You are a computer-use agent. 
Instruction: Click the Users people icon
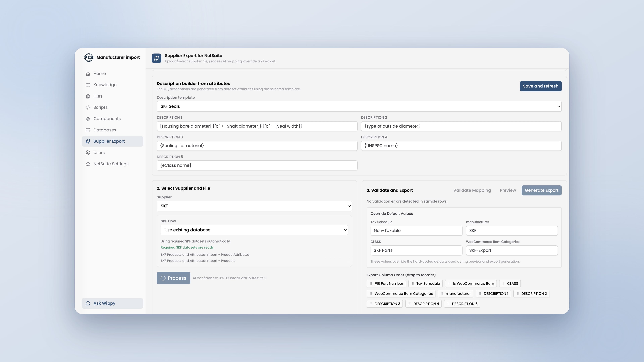(88, 153)
